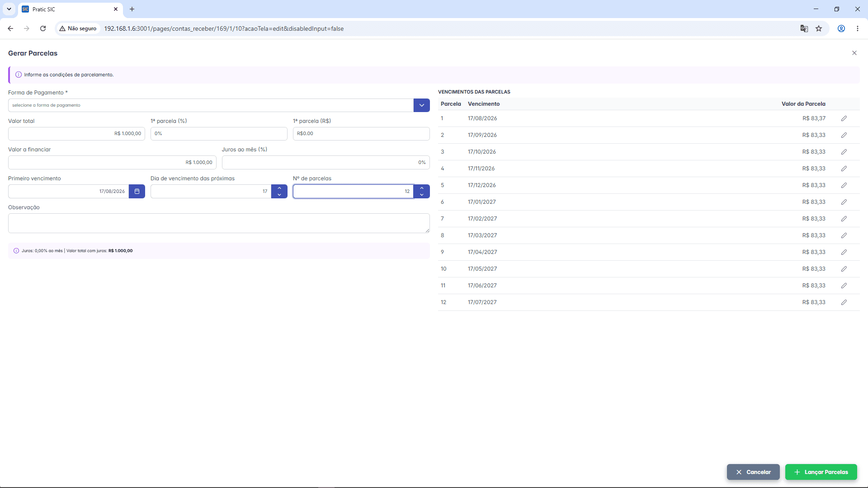Click the Parcela column header
The image size is (868, 488).
pos(451,104)
